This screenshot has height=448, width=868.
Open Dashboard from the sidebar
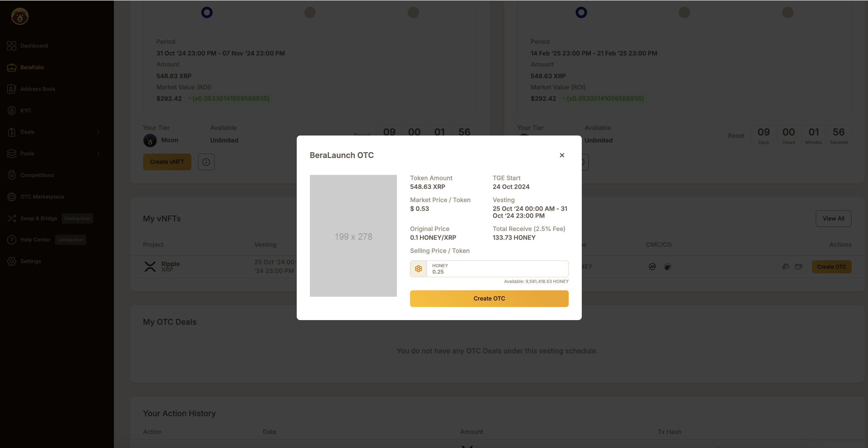[x=34, y=46]
